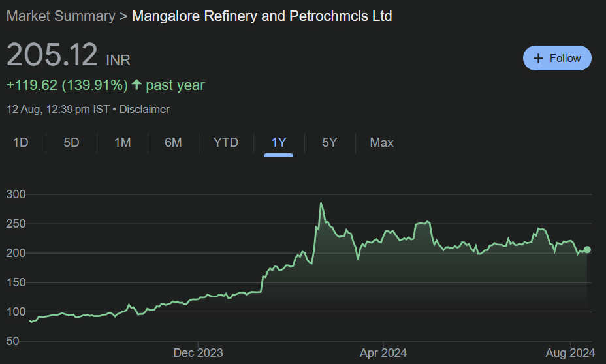Click the 300 y-axis label
The image size is (606, 364).
click(x=16, y=194)
